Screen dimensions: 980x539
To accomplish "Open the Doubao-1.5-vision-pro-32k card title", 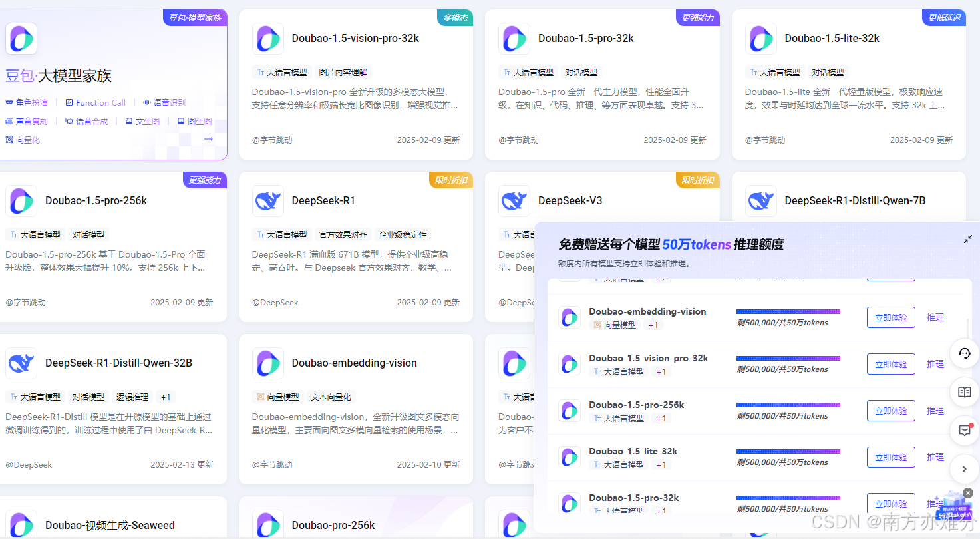I will [355, 39].
